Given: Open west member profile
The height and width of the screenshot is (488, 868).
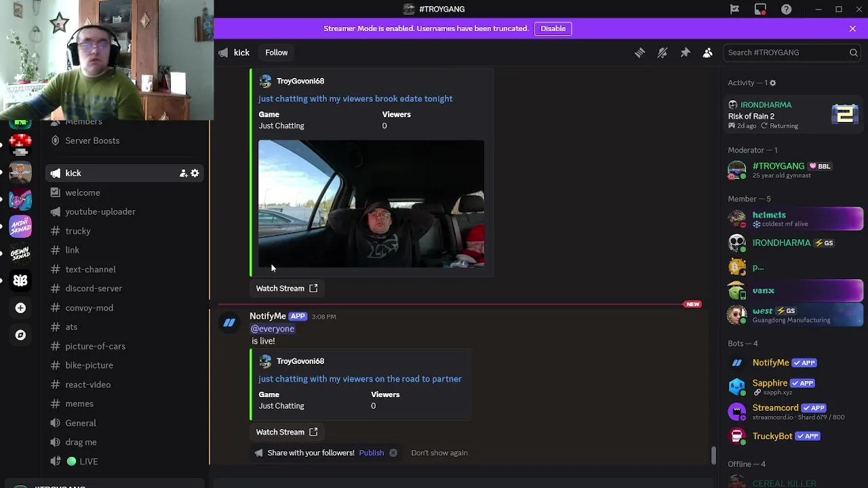Looking at the screenshot, I should coord(793,315).
